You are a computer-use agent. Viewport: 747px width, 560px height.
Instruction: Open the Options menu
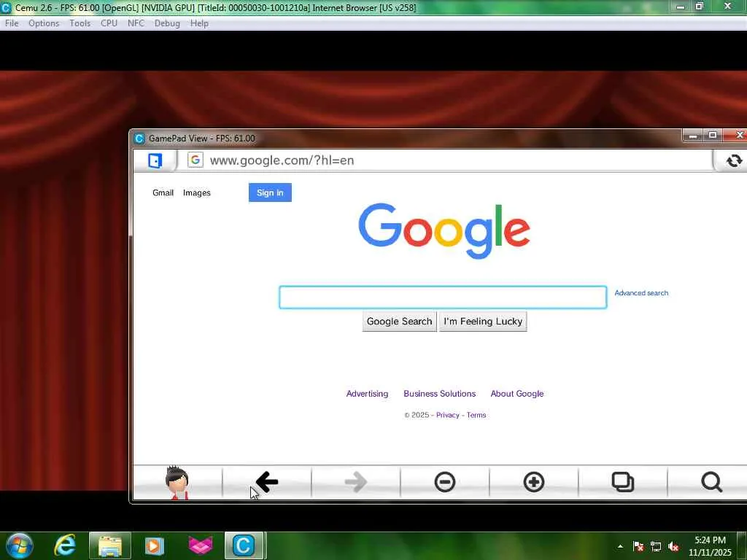(x=44, y=23)
